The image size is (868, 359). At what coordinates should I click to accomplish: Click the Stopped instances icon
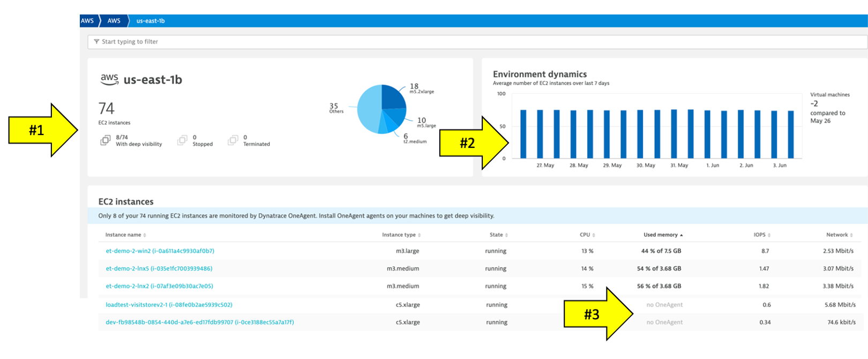[182, 140]
